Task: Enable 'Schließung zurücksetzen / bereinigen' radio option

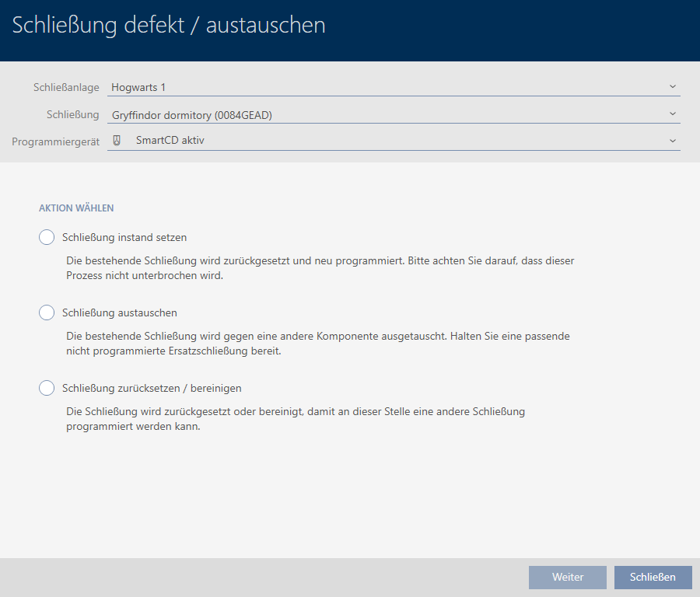Action: pyautogui.click(x=47, y=388)
